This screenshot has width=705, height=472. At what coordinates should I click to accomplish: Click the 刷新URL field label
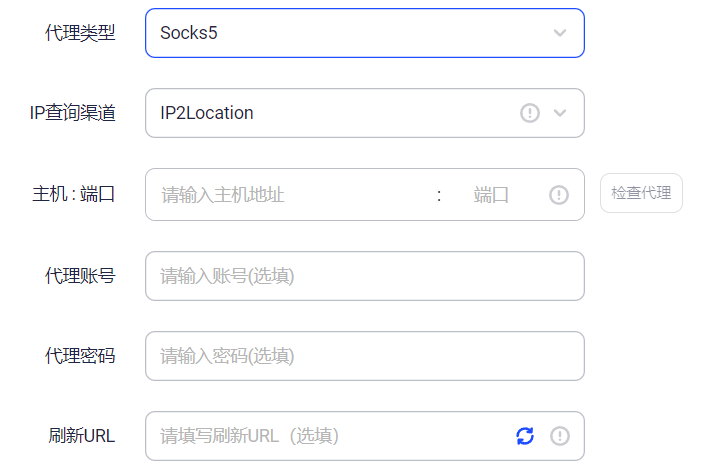(82, 436)
